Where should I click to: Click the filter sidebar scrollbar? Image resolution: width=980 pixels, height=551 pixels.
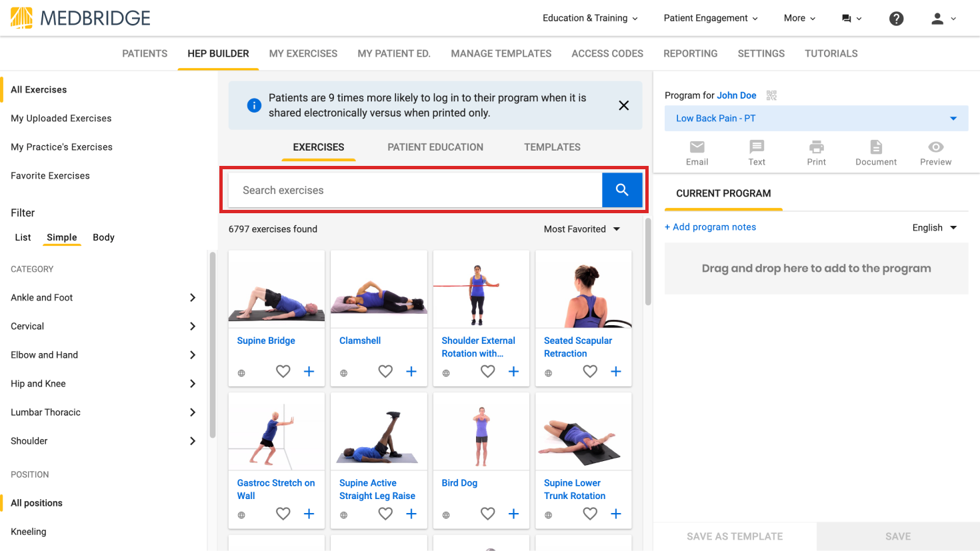[x=213, y=344]
